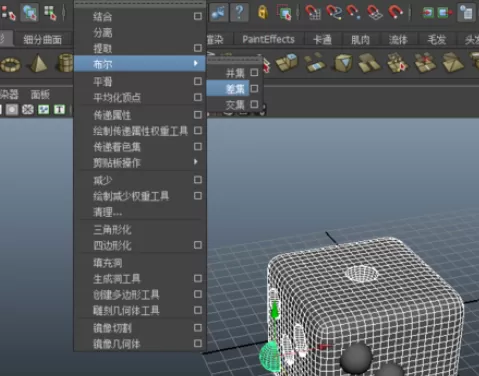Enable snap to view planes magnet
The height and width of the screenshot is (376, 479).
(375, 13)
